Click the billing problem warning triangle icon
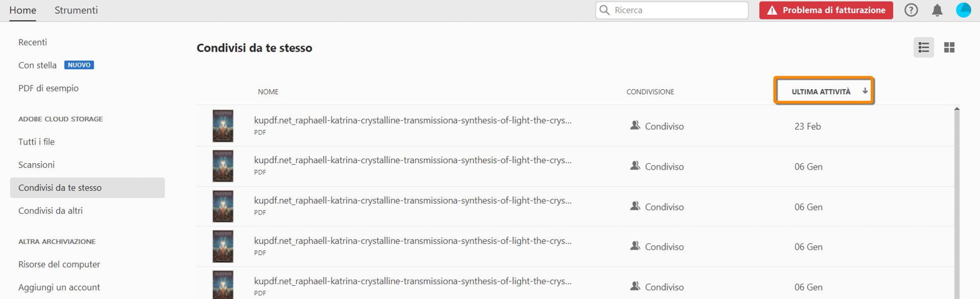 click(x=772, y=10)
